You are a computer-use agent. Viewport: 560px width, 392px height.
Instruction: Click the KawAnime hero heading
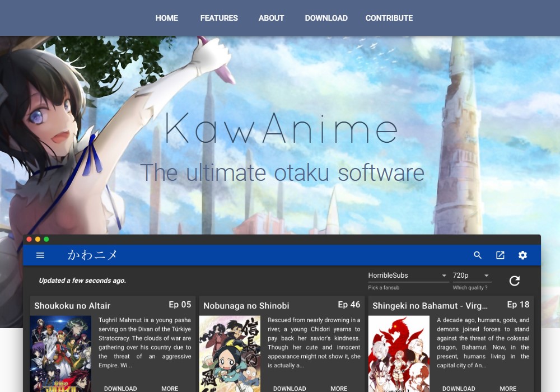pyautogui.click(x=281, y=128)
